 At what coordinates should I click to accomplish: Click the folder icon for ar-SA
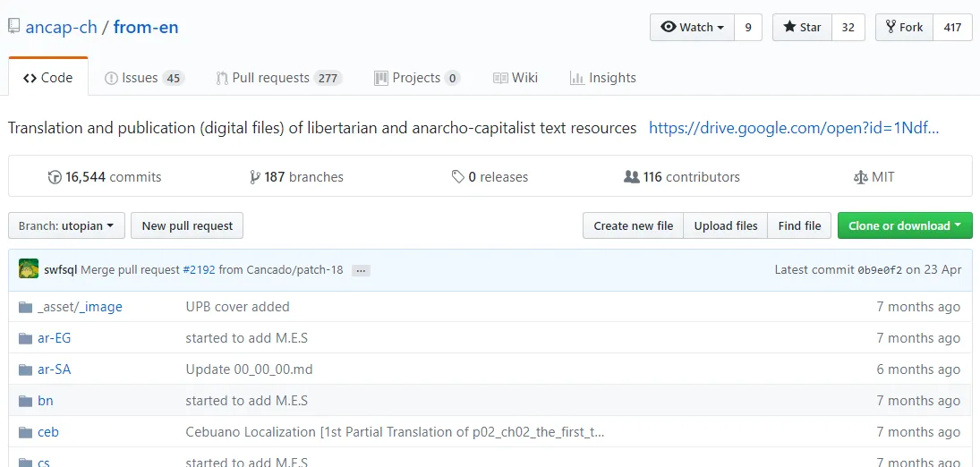tap(25, 369)
